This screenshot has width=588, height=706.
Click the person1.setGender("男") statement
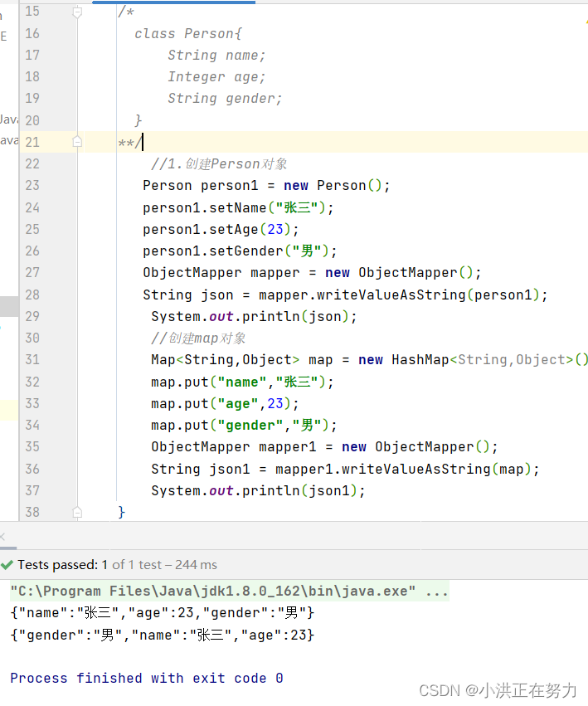(240, 251)
